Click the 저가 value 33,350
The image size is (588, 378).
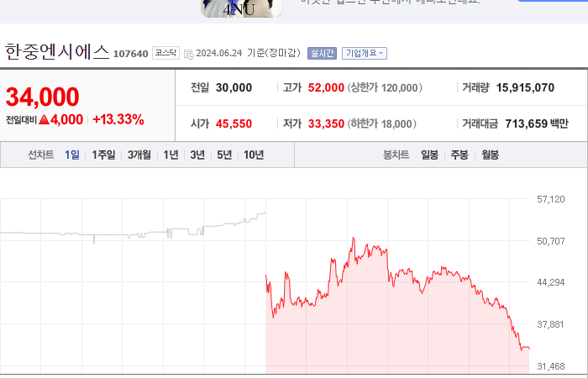[326, 123]
